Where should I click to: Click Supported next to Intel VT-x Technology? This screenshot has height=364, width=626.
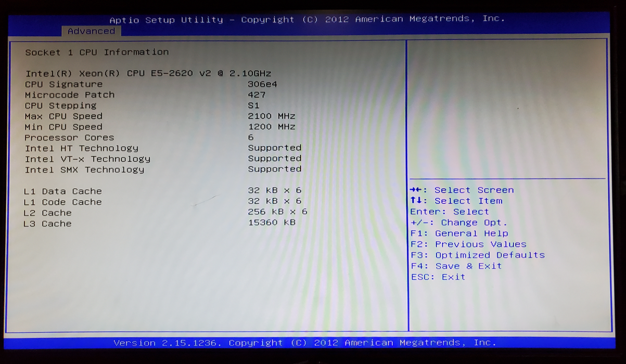point(275,159)
